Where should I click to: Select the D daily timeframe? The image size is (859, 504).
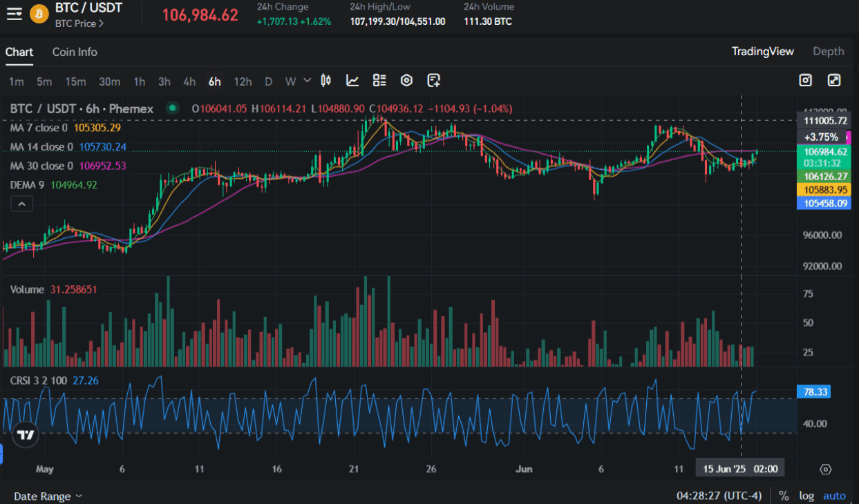(x=268, y=81)
